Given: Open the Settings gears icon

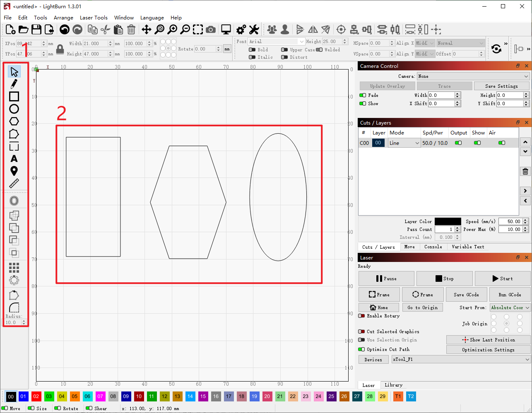Looking at the screenshot, I should pos(241,29).
